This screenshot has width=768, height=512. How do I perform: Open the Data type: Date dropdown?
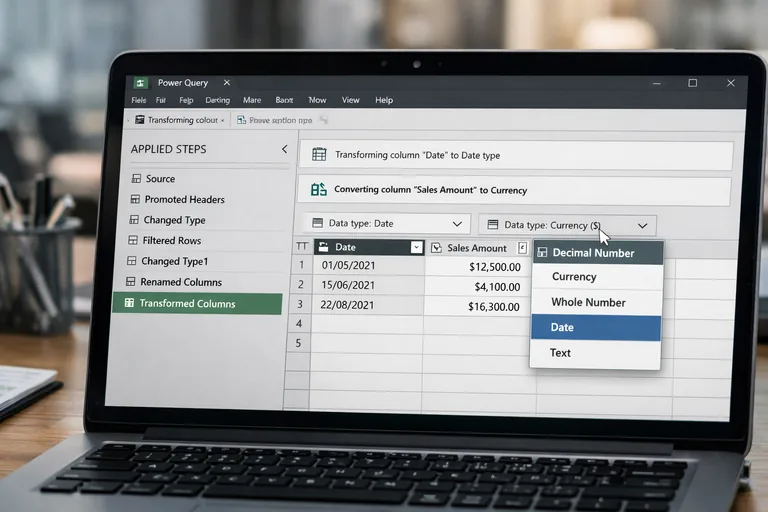(x=386, y=223)
